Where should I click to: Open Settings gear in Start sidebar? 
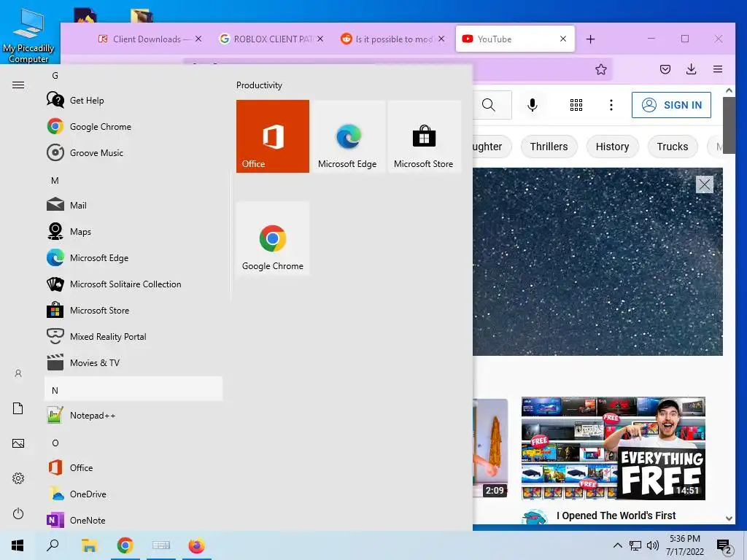(x=18, y=478)
